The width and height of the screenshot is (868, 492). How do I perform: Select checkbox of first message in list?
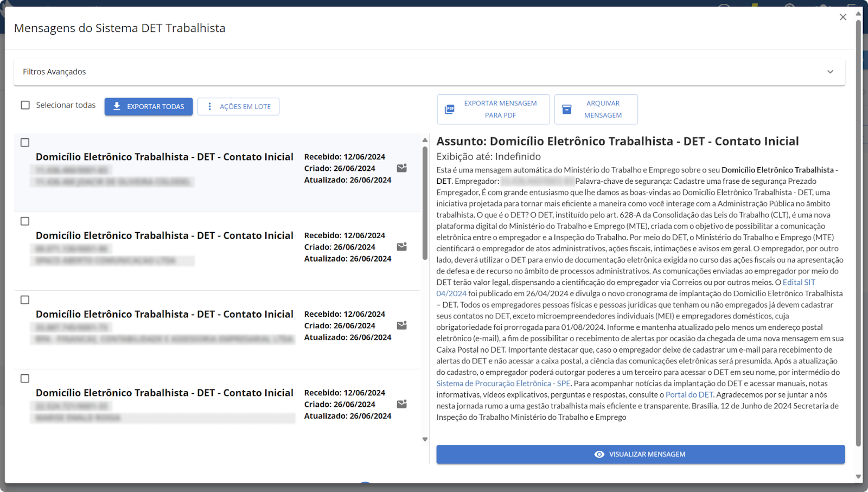pyautogui.click(x=25, y=143)
